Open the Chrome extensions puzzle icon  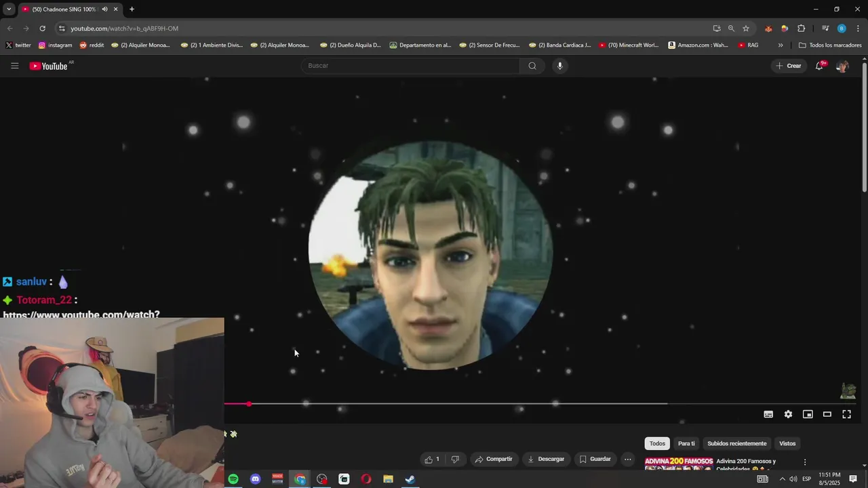click(x=802, y=28)
